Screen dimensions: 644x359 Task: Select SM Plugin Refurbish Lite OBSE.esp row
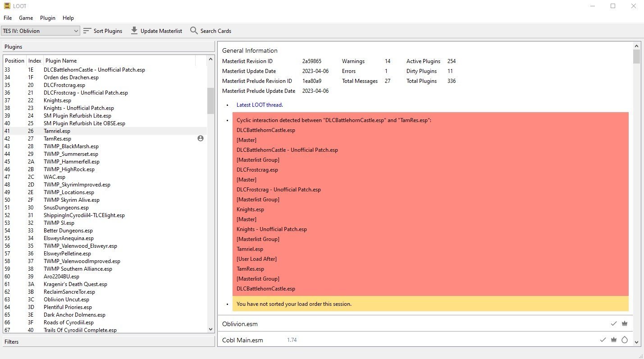pos(105,123)
